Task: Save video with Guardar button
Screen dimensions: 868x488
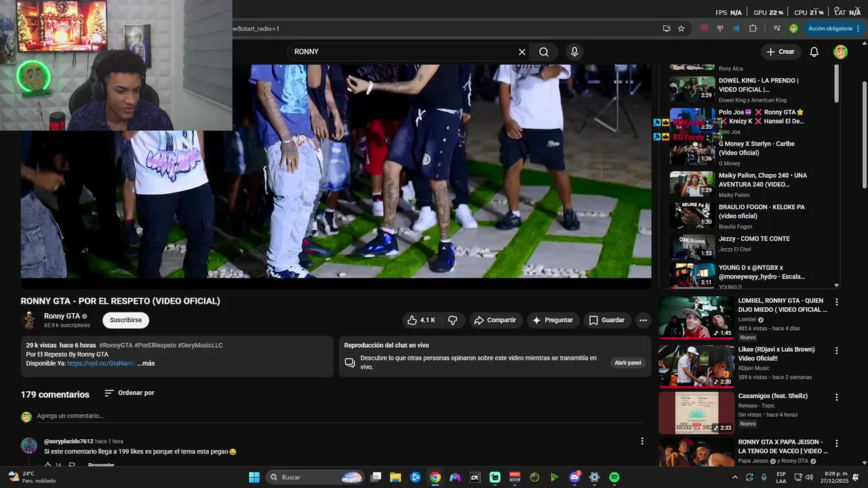Action: click(x=607, y=320)
